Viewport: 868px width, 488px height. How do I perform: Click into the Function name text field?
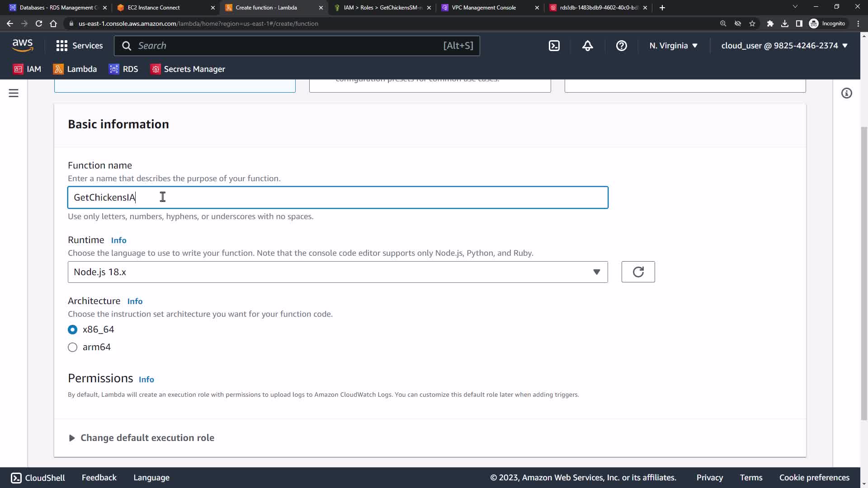(x=337, y=197)
